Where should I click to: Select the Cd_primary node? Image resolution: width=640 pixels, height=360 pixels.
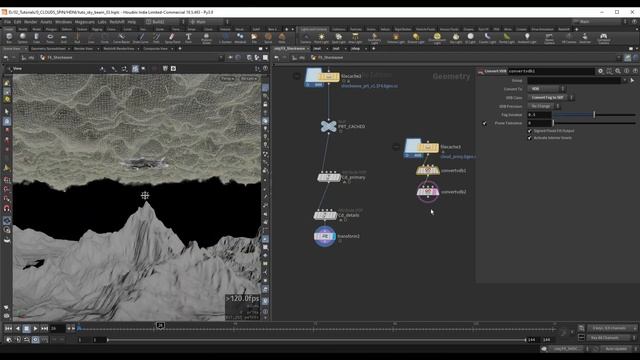329,177
